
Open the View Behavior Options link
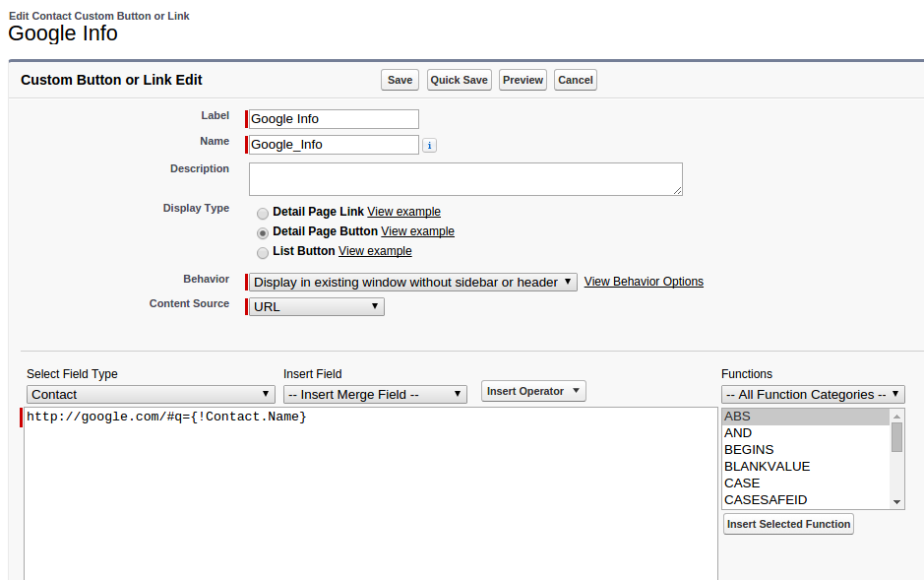point(644,282)
